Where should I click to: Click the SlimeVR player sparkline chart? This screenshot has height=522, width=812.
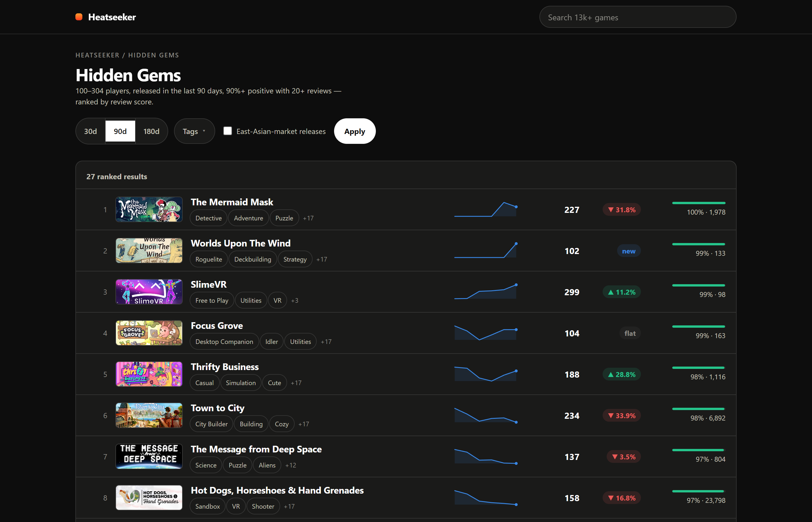click(x=486, y=291)
